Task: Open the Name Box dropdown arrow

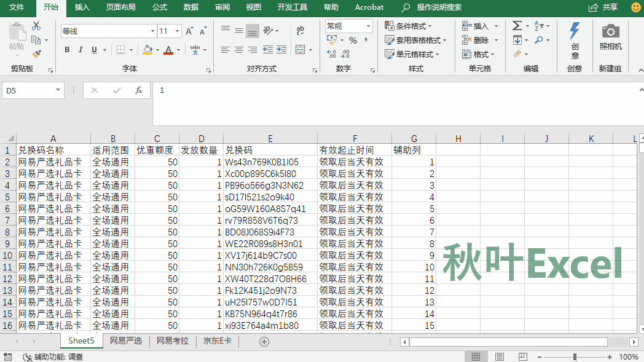Action: click(x=58, y=90)
